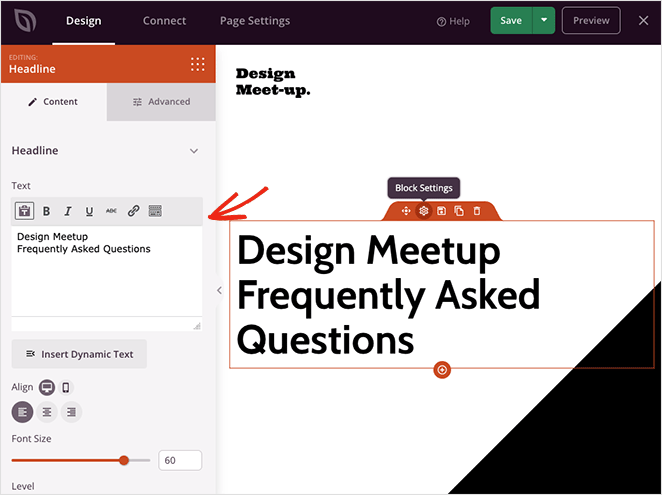Open the Page Settings tab
Viewport: 662px width, 495px height.
pos(255,21)
